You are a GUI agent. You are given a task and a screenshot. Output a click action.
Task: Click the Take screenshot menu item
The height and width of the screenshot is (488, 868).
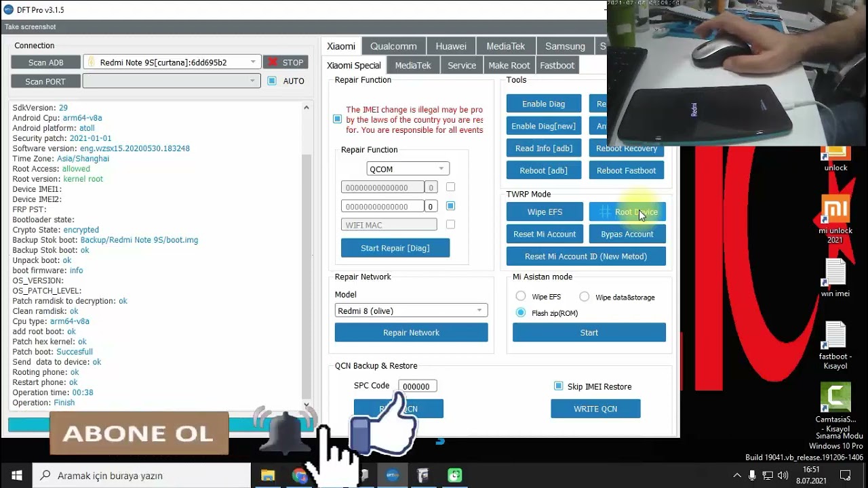click(x=31, y=27)
